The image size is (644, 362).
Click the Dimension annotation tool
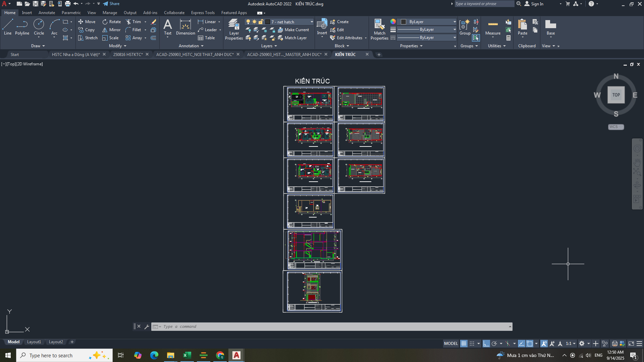point(185,27)
